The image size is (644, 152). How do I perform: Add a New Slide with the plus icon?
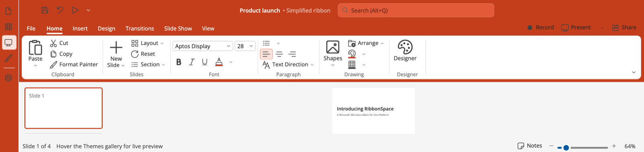pyautogui.click(x=116, y=47)
